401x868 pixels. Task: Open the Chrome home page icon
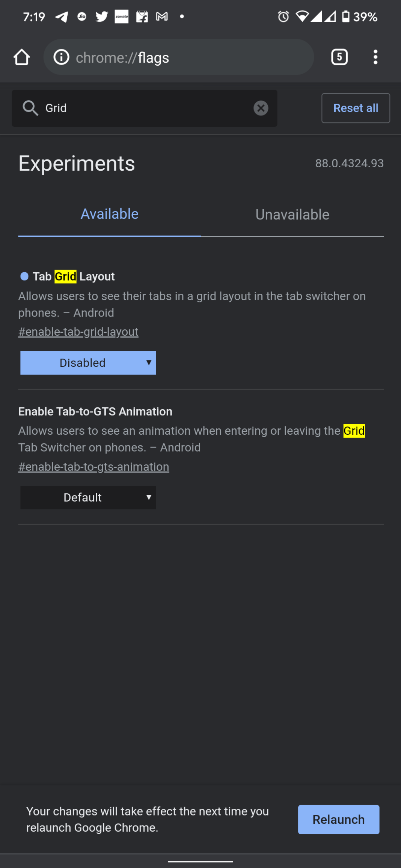[x=21, y=57]
